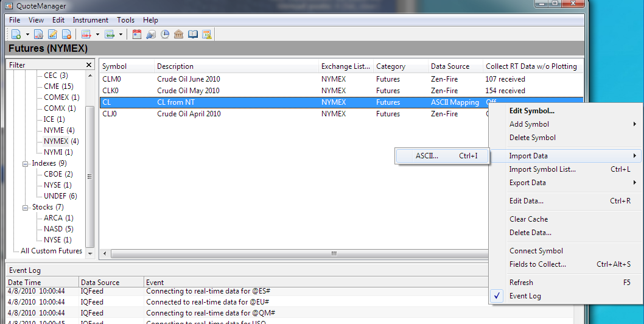This screenshot has height=324, width=644.
Task: Select NASD (5) under Stocks
Action: 58,229
